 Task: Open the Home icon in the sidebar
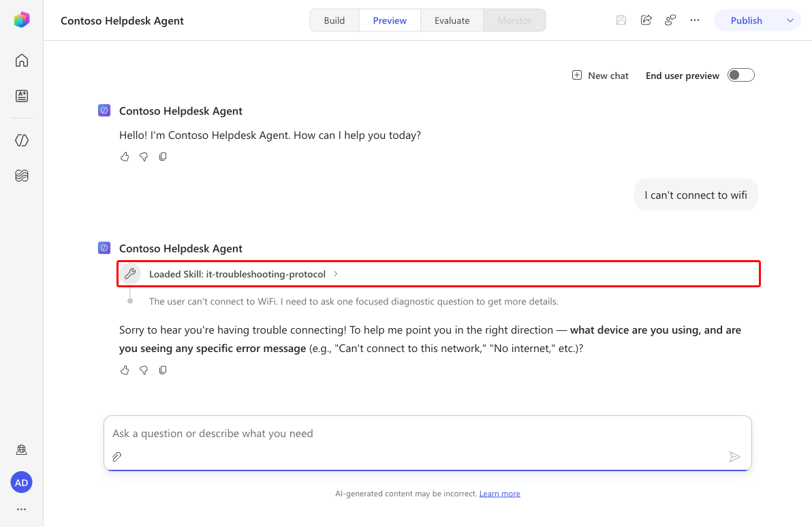click(22, 61)
